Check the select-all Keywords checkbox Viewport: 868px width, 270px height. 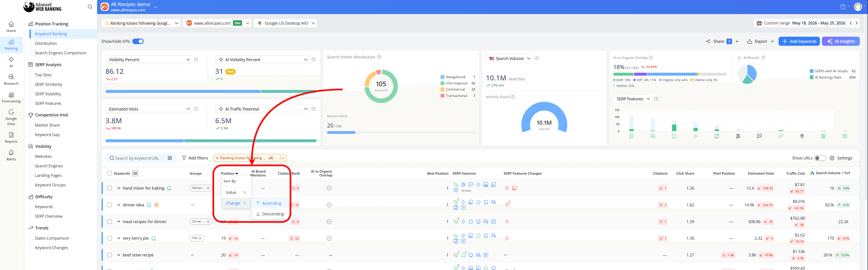point(110,174)
